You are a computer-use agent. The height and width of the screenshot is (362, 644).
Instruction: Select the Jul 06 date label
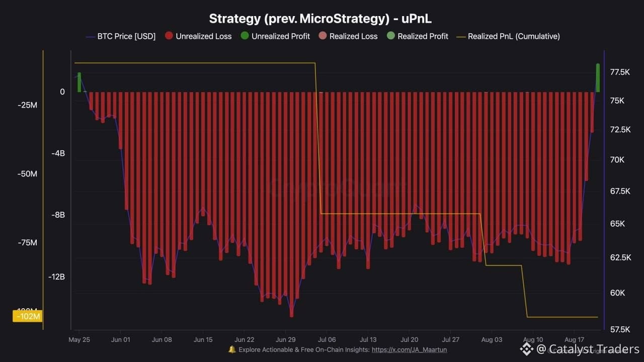[327, 340]
